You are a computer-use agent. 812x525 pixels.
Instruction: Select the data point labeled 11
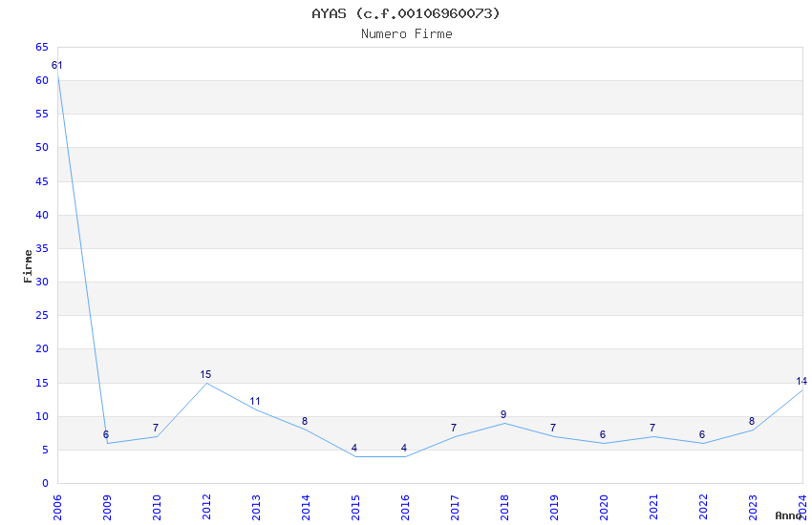click(x=255, y=401)
